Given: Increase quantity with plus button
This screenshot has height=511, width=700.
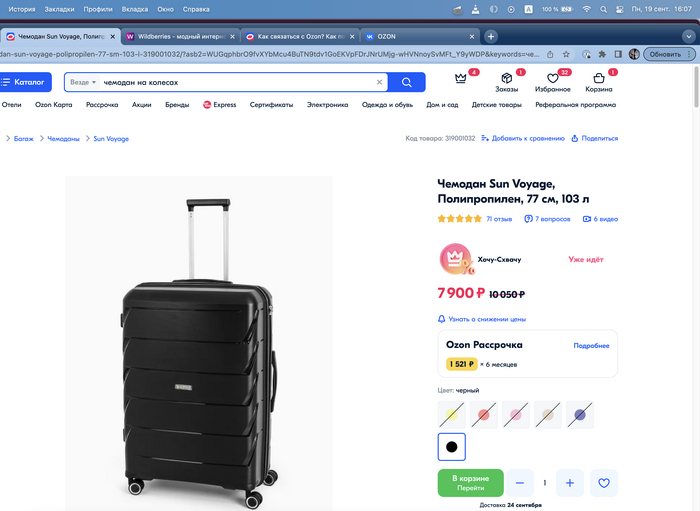Looking at the screenshot, I should click(x=570, y=483).
